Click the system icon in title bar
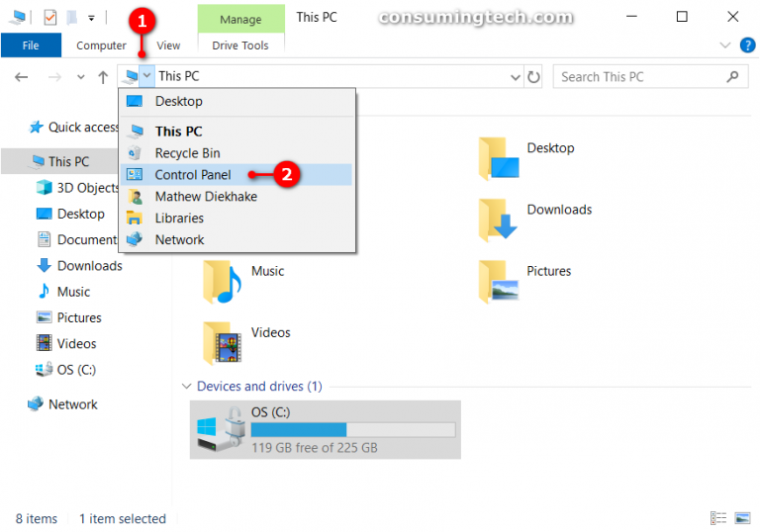 click(x=17, y=18)
